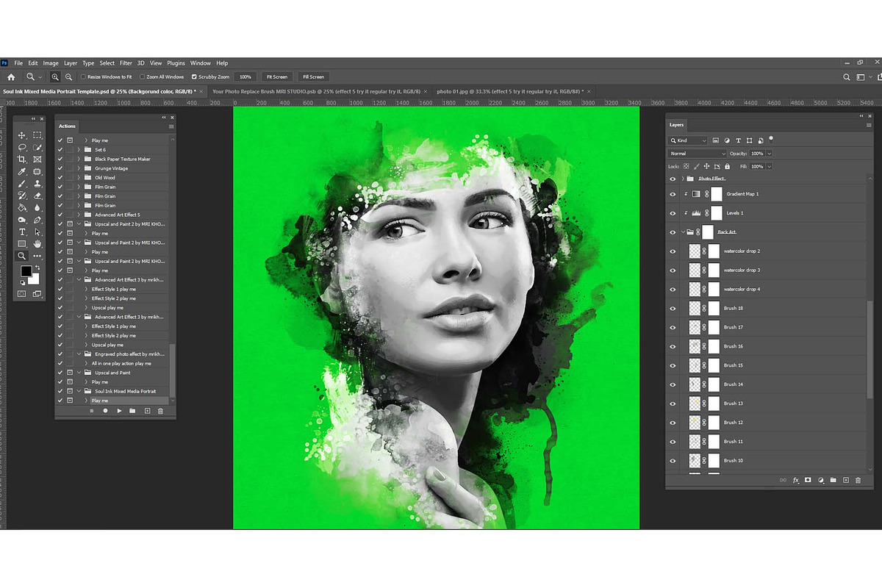The image size is (882, 588).
Task: Open the blend mode Normal dropdown
Action: 696,154
